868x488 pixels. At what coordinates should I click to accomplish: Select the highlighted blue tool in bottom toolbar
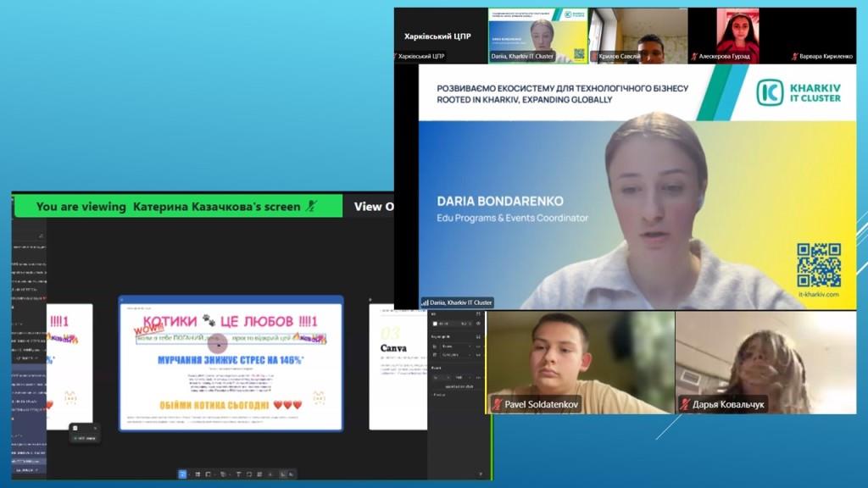182,474
